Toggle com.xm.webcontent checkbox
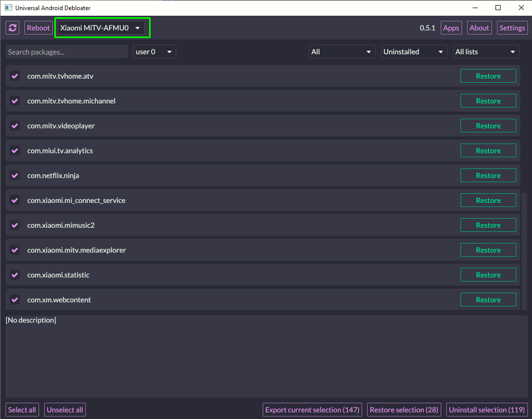 (15, 300)
